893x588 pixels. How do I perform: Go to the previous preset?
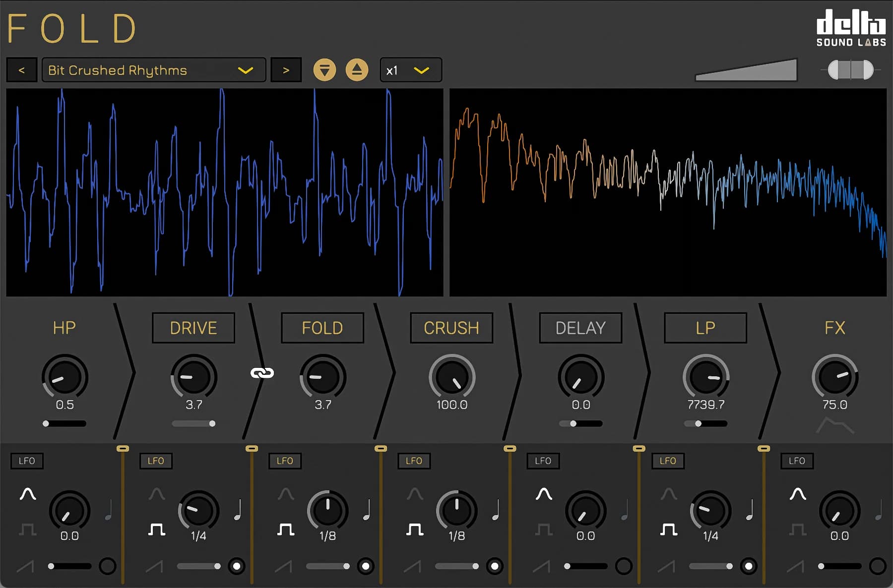[22, 70]
